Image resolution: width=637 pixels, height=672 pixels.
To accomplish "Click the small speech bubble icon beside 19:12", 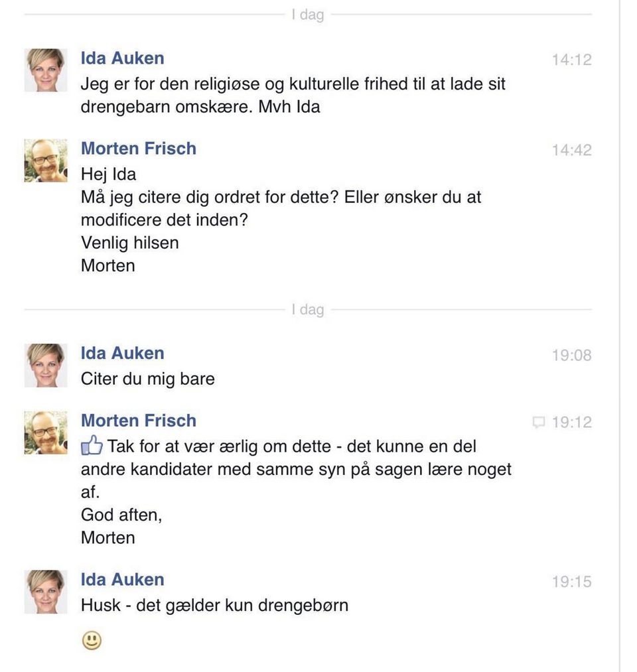I will [539, 422].
